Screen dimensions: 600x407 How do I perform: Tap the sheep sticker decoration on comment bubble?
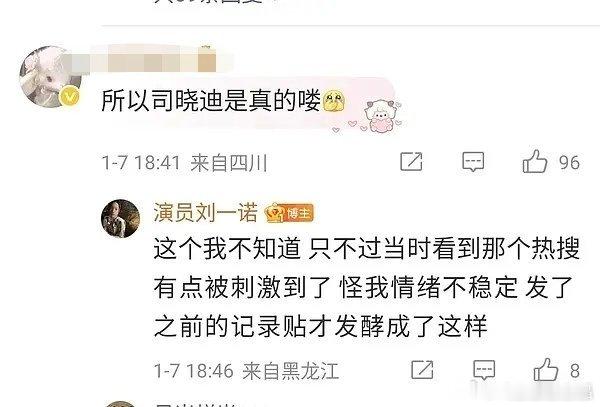click(381, 116)
